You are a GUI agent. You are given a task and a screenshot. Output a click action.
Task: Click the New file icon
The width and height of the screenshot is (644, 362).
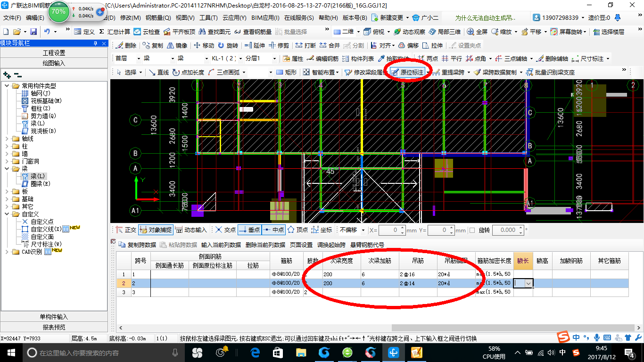(x=6, y=32)
